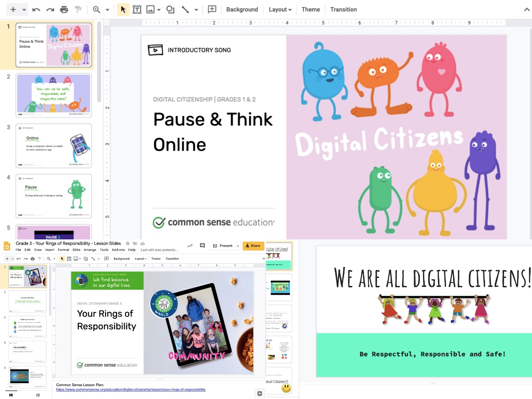Screen dimensions: 532x399
Task: Open Tools menu in Grade 3 window
Action: (104, 250)
